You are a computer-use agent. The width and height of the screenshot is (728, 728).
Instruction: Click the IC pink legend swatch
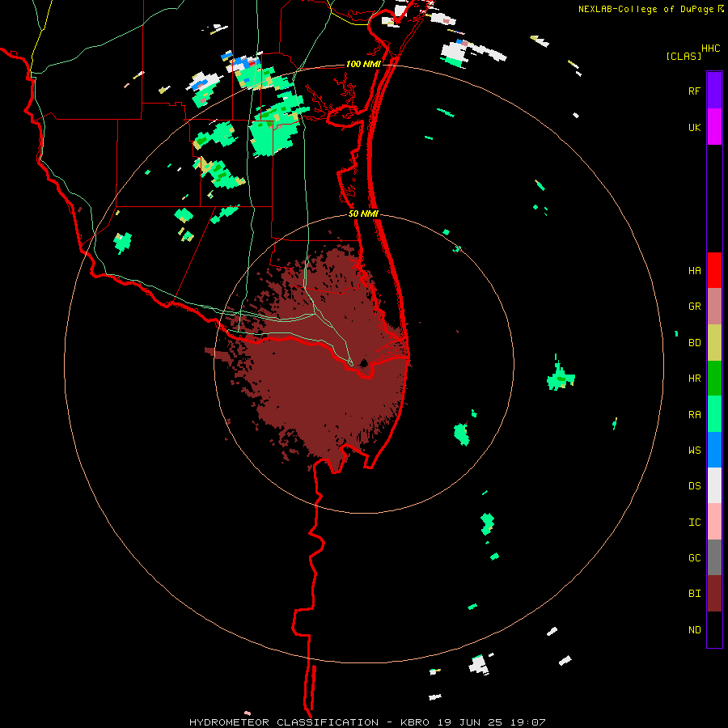[x=714, y=522]
